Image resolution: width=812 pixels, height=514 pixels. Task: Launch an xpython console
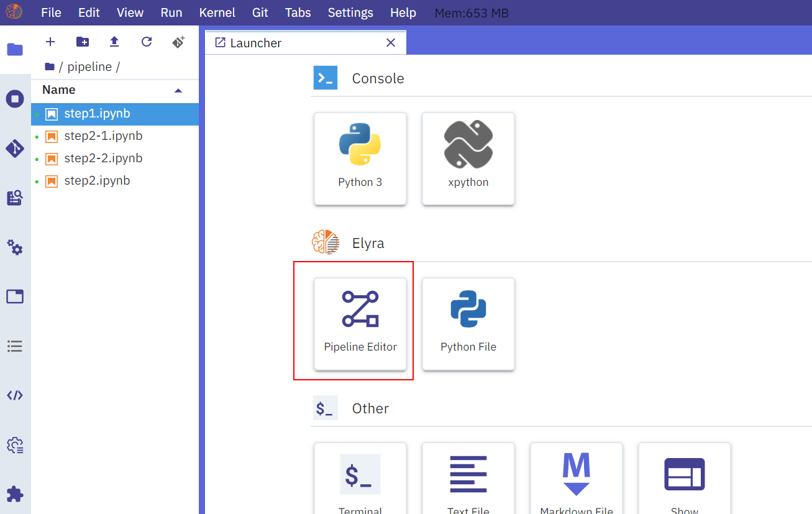[x=468, y=158]
